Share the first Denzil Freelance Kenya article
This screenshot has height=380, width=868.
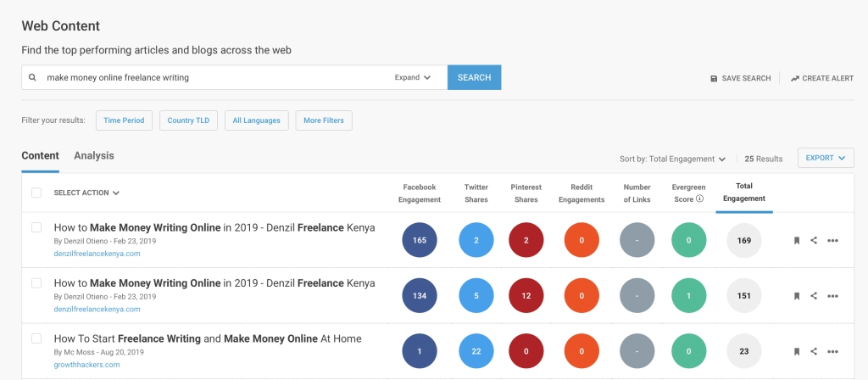pyautogui.click(x=814, y=241)
